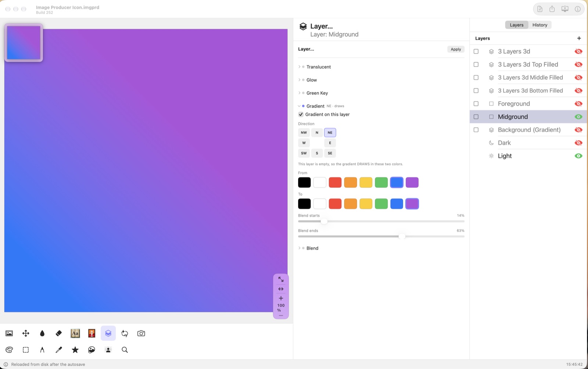Screen dimensions: 588x369
Task: Click the export document icon in title bar
Action: pyautogui.click(x=540, y=9)
